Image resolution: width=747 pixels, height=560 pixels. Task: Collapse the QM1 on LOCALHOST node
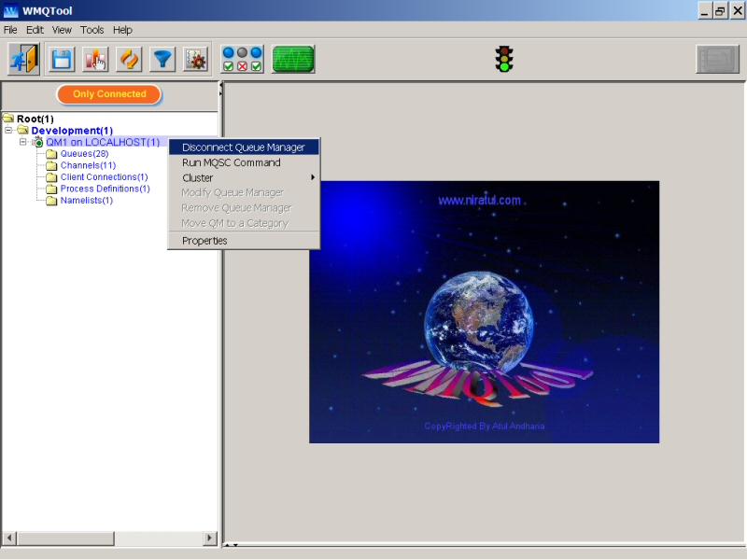point(22,142)
